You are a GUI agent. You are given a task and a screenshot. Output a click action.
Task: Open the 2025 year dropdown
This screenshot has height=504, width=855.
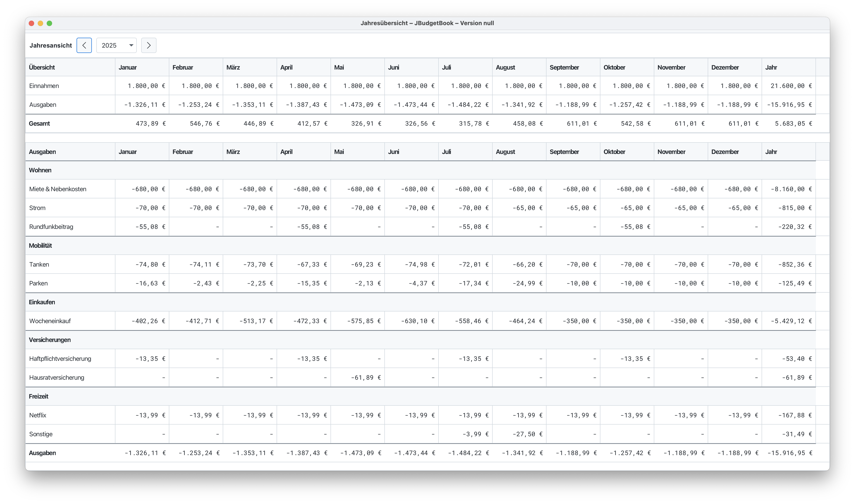[117, 46]
